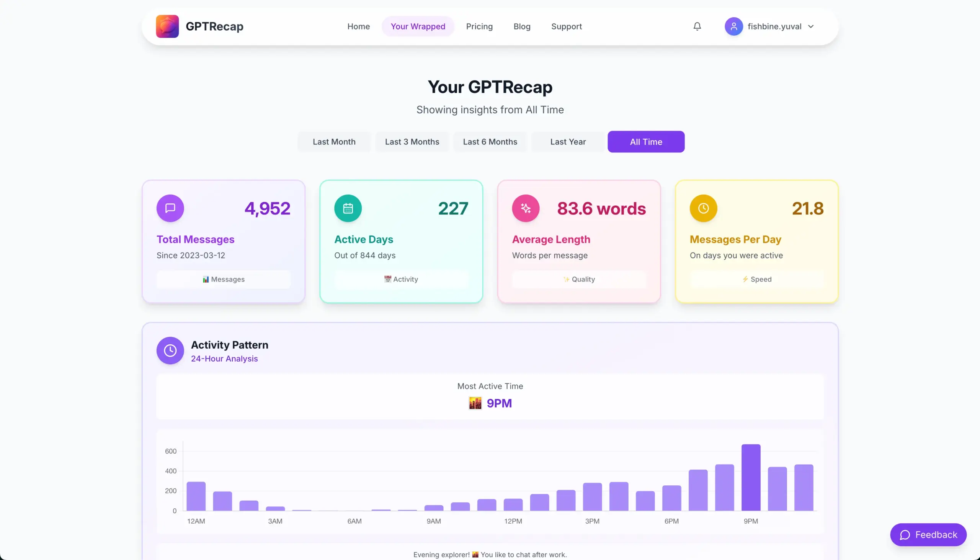Viewport: 980px width, 560px height.
Task: Click the GPTRecap logo icon
Action: (167, 26)
